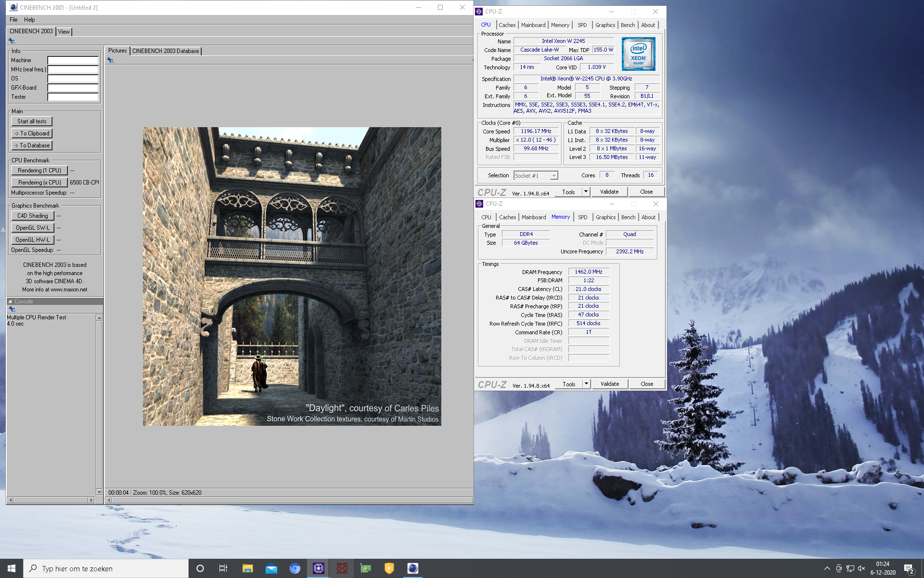The height and width of the screenshot is (578, 924).
Task: Click the Intel Xeon inside logo in CPU-Z
Action: pos(638,54)
